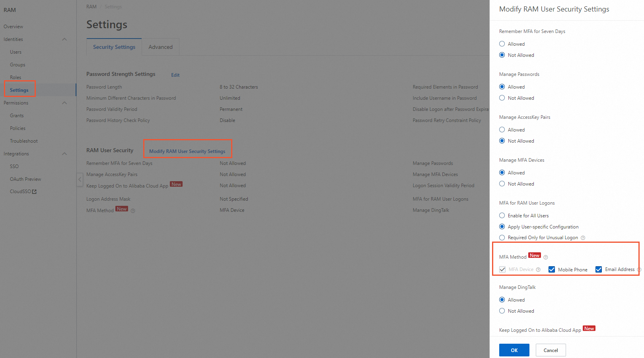This screenshot has height=358, width=644.
Task: Click Cancel in the settings panel
Action: tap(551, 350)
